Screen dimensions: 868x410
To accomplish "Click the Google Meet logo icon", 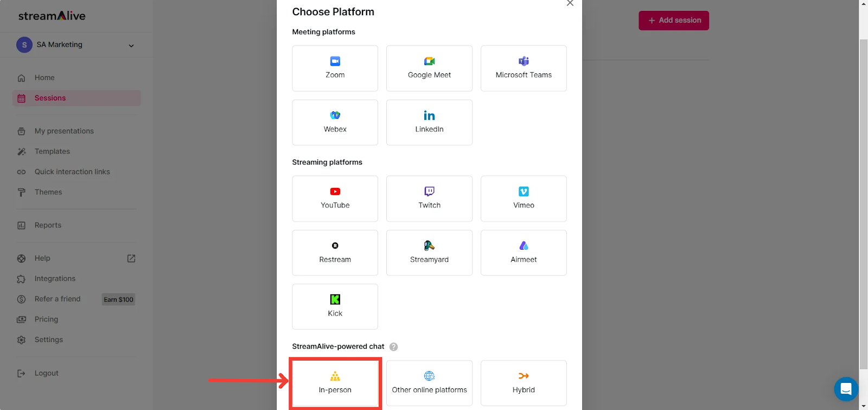I will pyautogui.click(x=430, y=61).
